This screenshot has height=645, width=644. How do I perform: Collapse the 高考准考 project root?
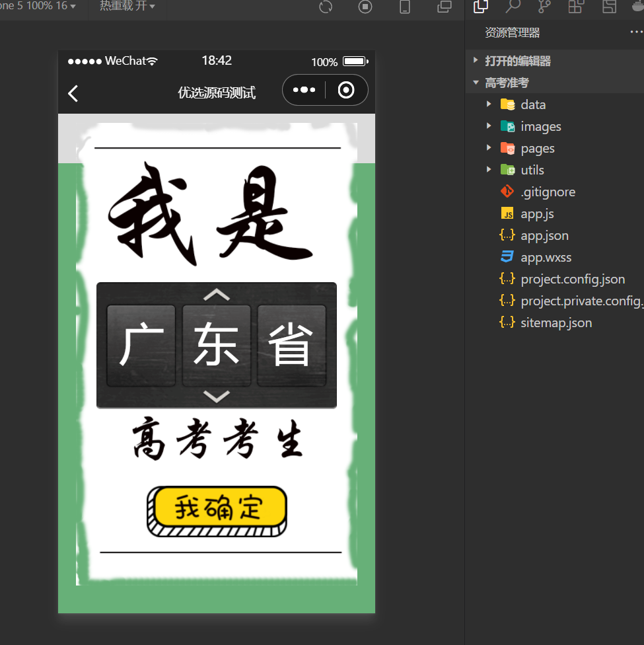click(x=554, y=83)
